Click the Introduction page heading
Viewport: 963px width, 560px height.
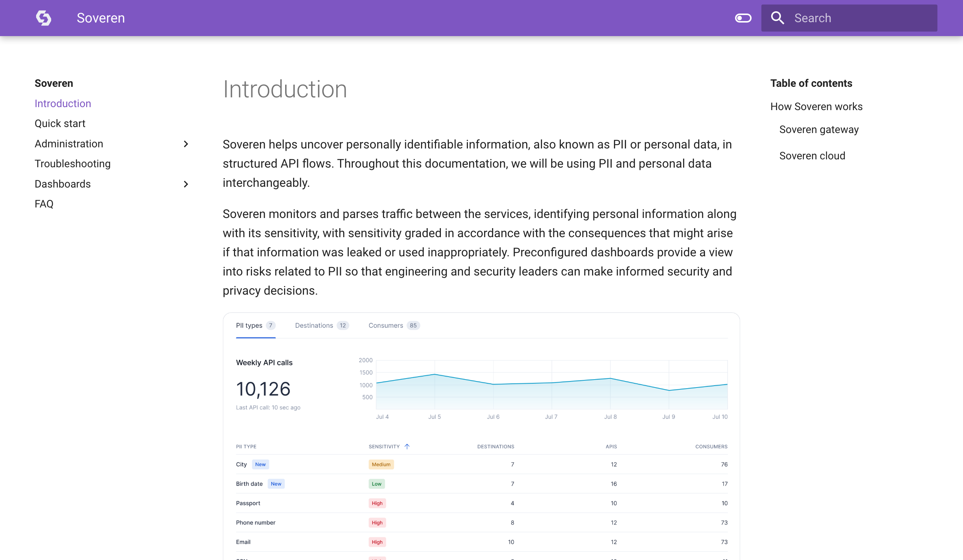(x=285, y=89)
